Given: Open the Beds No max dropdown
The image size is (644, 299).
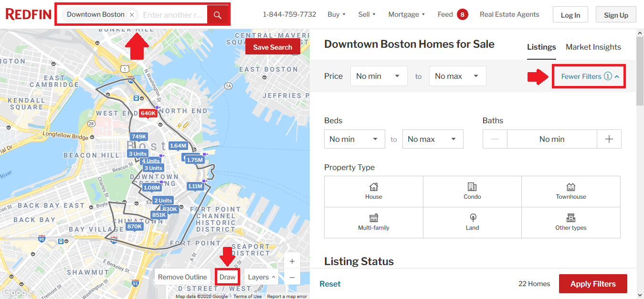Looking at the screenshot, I should pyautogui.click(x=433, y=139).
